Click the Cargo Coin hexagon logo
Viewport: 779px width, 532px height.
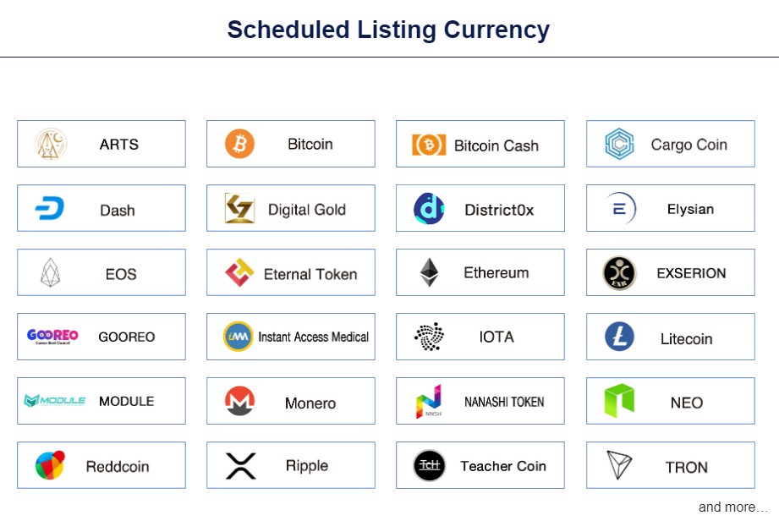click(x=619, y=144)
